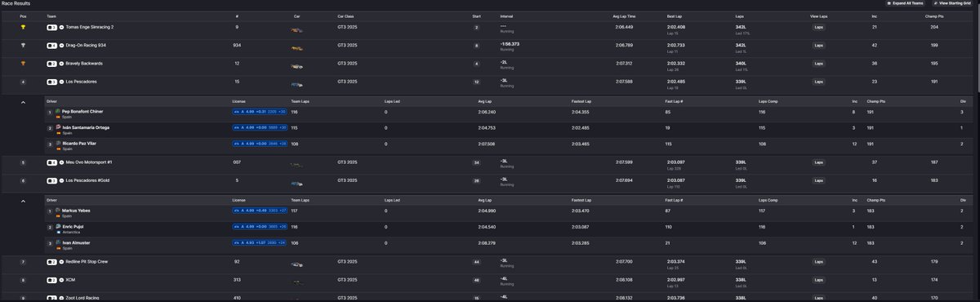Viewport: 980px width, 302px height.
Task: Collapse chevron beside Pep Bonafont Chiner drivers
Action: 23,102
